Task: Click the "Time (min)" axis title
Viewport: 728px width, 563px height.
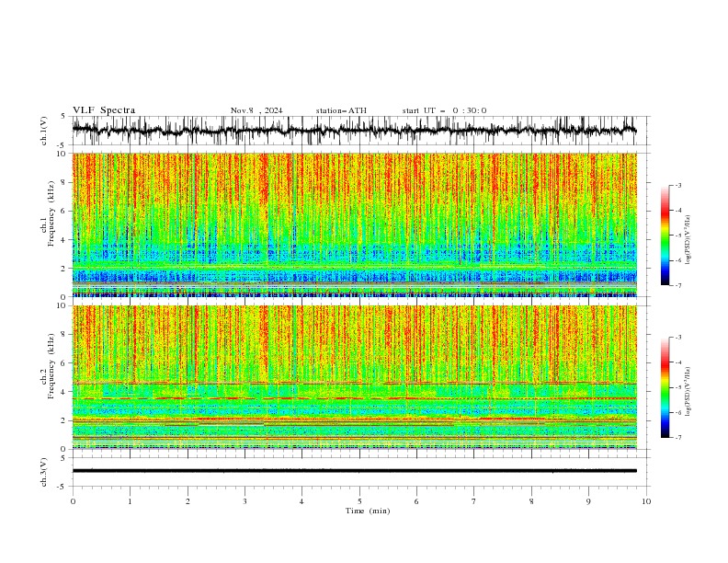Action: (368, 511)
